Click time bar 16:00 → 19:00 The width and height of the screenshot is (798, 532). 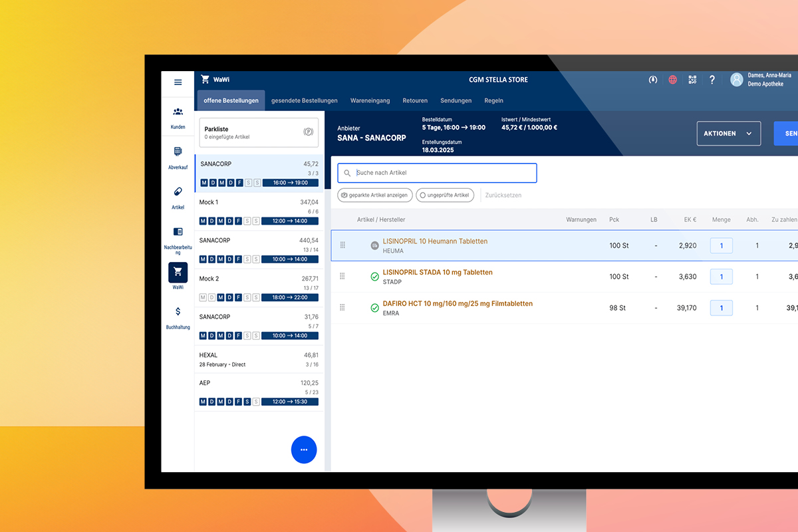(290, 183)
